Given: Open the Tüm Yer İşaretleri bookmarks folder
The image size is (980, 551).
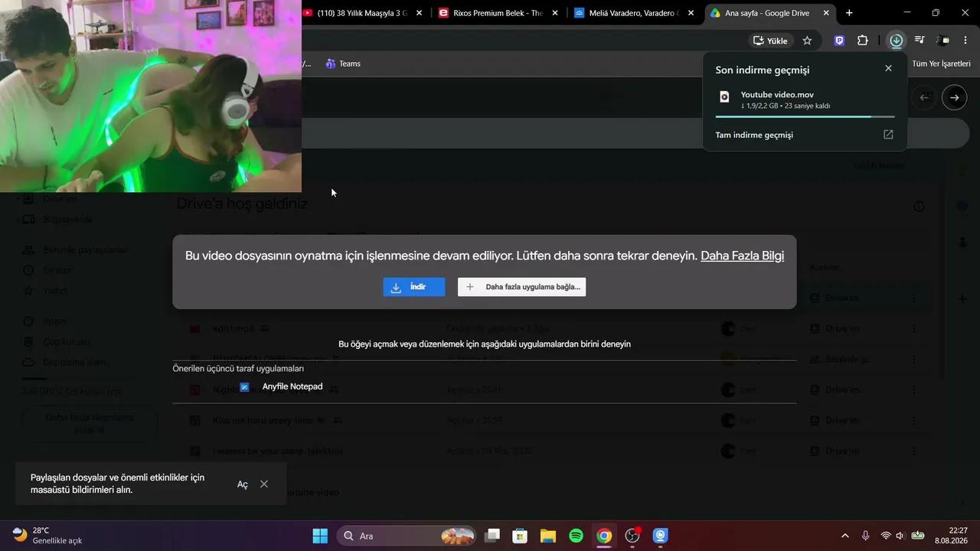Looking at the screenshot, I should click(x=941, y=64).
